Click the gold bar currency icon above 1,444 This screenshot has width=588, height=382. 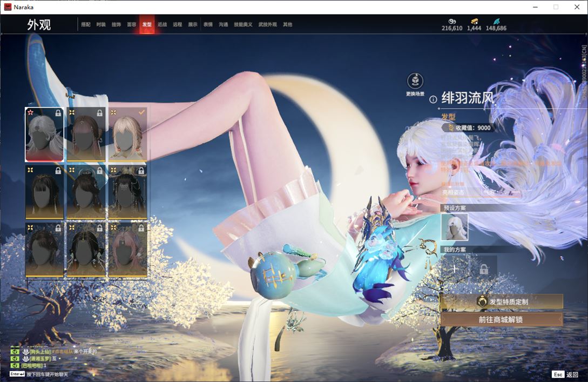(x=475, y=22)
